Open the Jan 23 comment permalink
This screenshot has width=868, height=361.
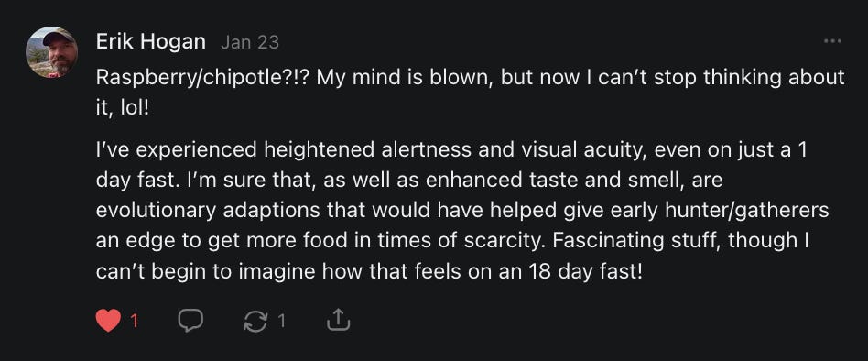tap(250, 42)
